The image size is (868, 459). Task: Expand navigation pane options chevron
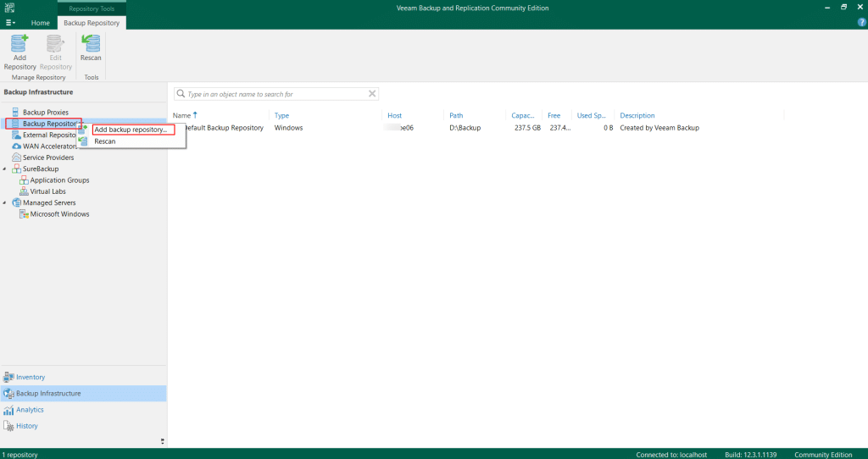162,441
